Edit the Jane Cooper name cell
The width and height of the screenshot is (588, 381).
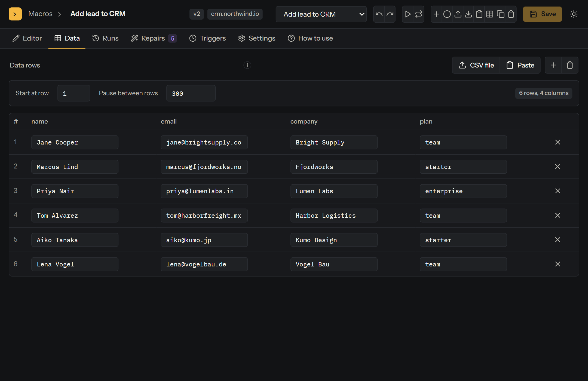click(75, 142)
